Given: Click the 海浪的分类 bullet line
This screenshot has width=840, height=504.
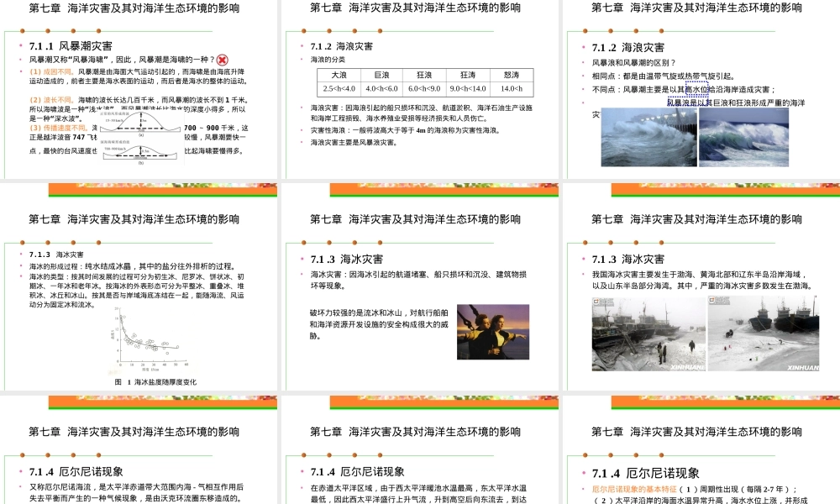Looking at the screenshot, I should click(328, 60).
